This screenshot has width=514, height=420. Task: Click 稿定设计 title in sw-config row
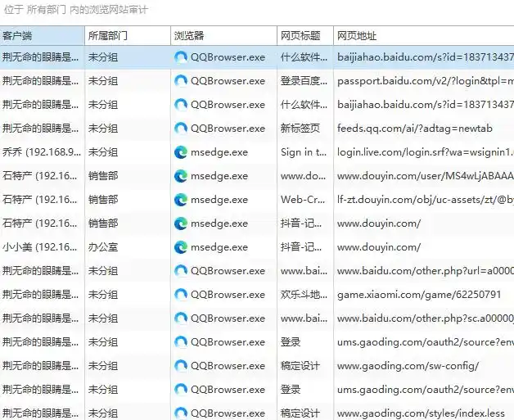pos(300,366)
